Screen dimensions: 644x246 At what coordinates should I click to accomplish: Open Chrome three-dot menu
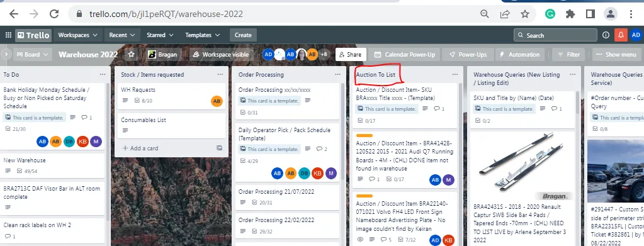coord(631,14)
